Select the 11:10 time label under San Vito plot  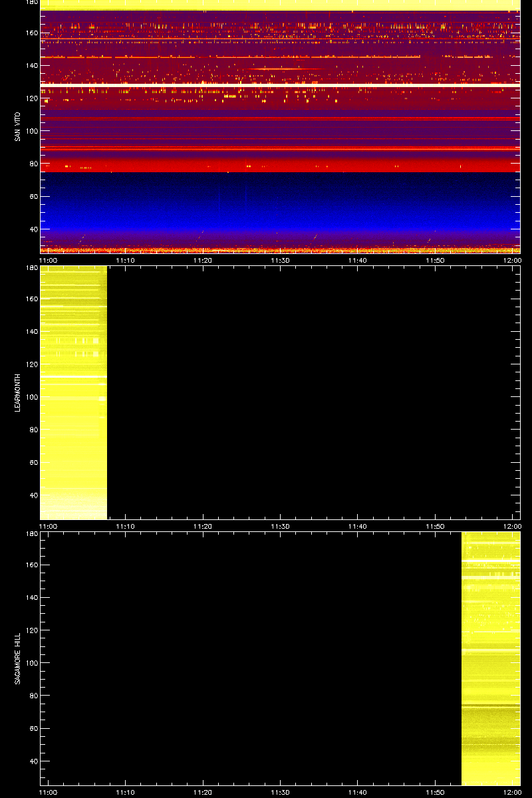(125, 260)
